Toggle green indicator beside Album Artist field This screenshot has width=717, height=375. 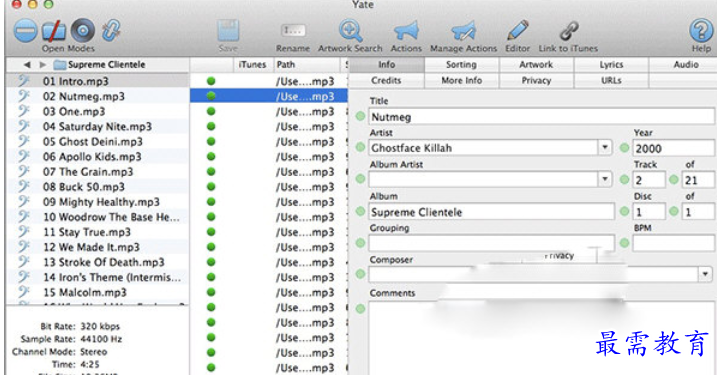coord(360,179)
